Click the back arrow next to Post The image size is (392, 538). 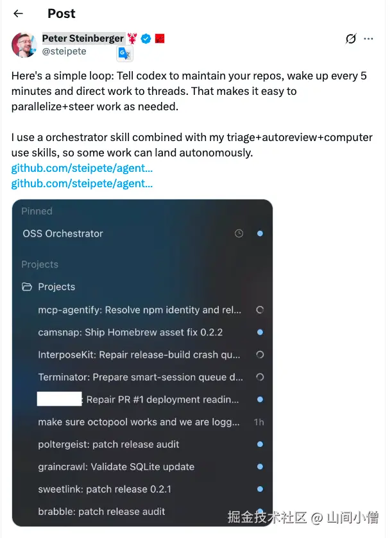[x=18, y=13]
